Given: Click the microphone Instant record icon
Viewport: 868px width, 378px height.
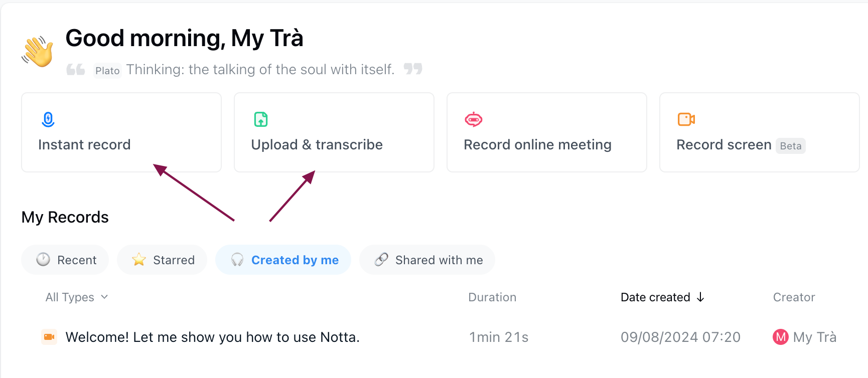Looking at the screenshot, I should [48, 119].
